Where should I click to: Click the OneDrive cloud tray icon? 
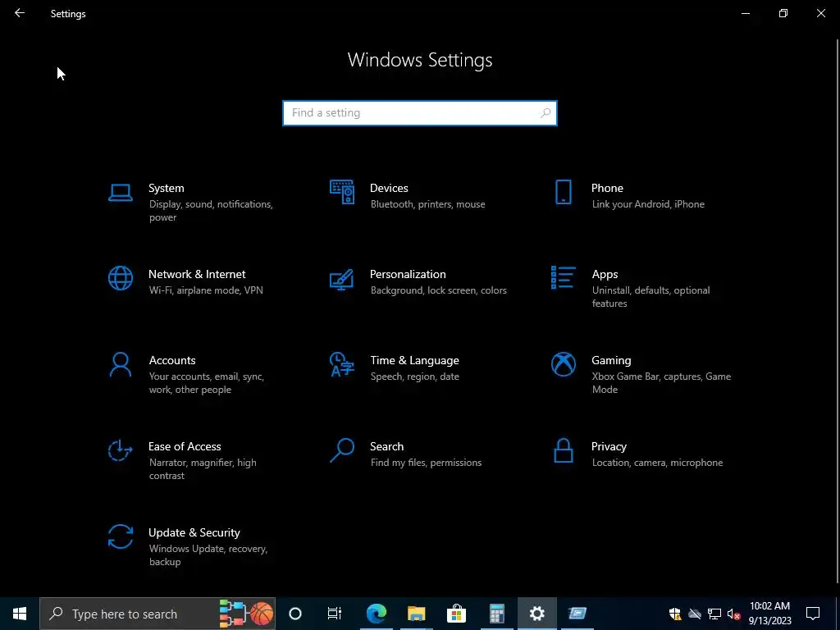[695, 614]
